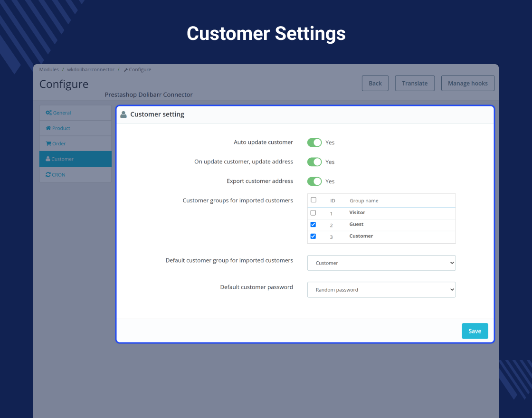
Task: Toggle the Export customer address switch
Action: (x=314, y=181)
